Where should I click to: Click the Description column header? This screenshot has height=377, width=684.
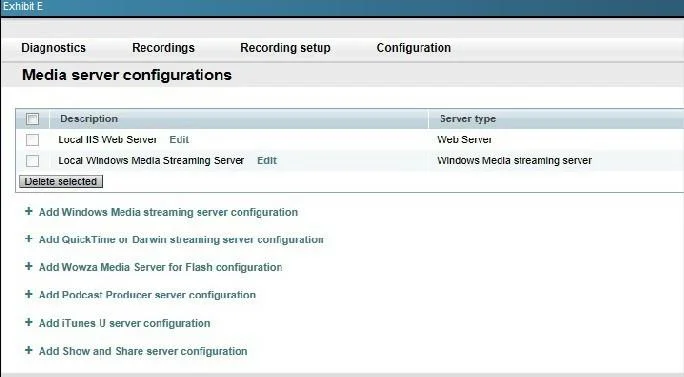tap(89, 119)
